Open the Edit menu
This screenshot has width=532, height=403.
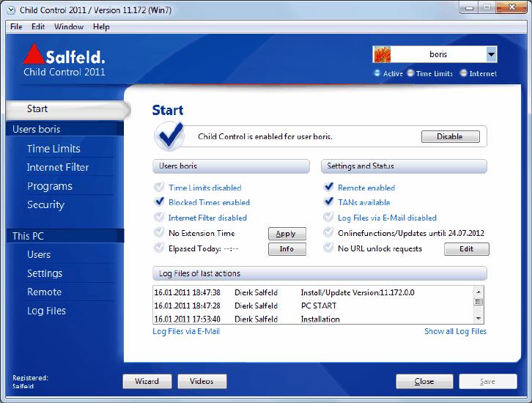pos(38,26)
